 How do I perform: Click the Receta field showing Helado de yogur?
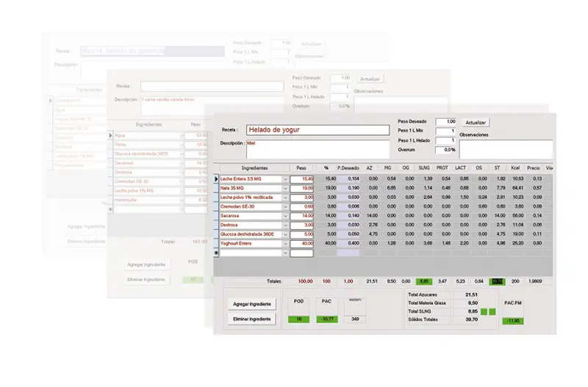(x=317, y=130)
